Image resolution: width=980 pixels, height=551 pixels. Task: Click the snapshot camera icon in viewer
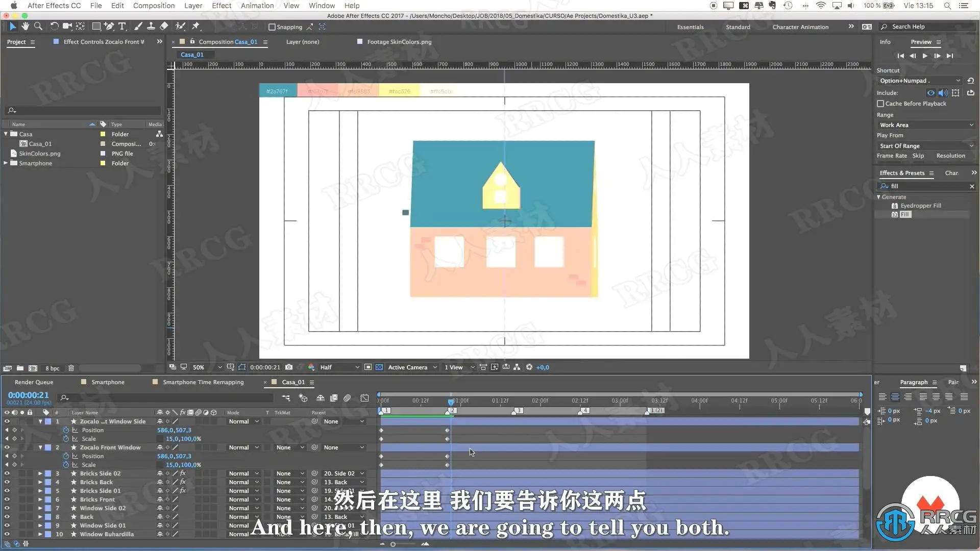(x=289, y=367)
